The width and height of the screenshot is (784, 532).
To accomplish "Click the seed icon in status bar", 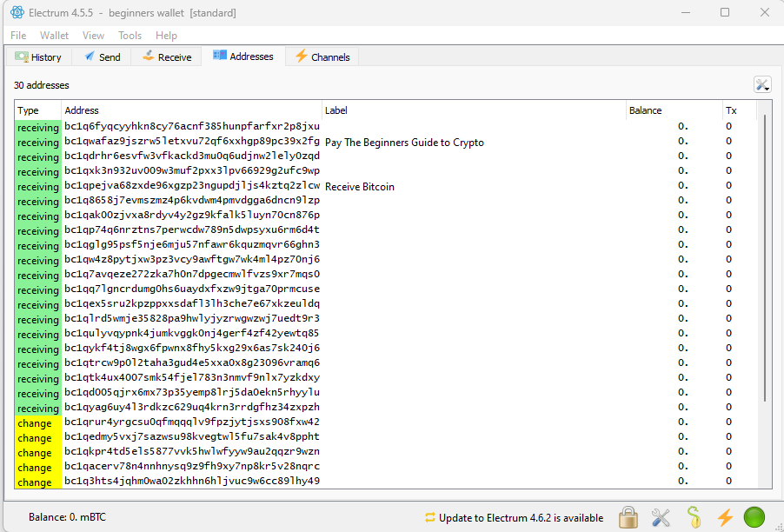I will tap(693, 518).
